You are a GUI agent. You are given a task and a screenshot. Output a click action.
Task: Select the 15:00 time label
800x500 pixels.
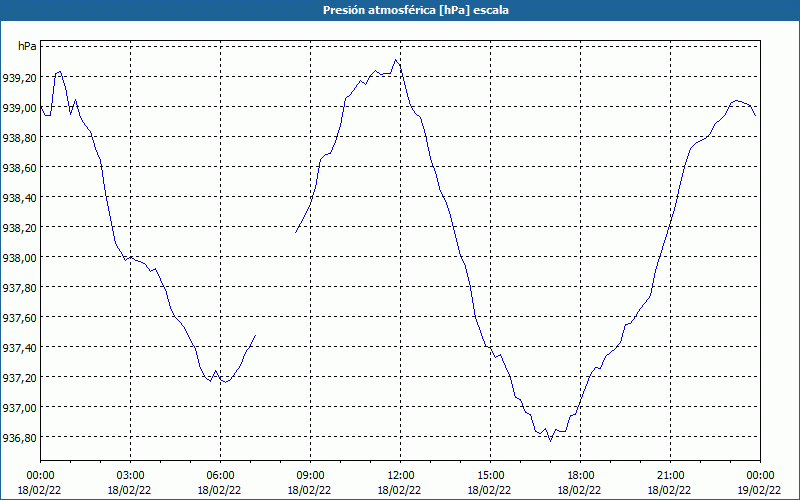(x=490, y=476)
